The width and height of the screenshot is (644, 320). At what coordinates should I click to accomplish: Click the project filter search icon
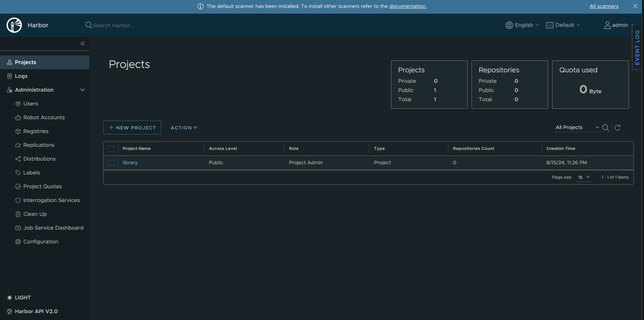tap(605, 128)
